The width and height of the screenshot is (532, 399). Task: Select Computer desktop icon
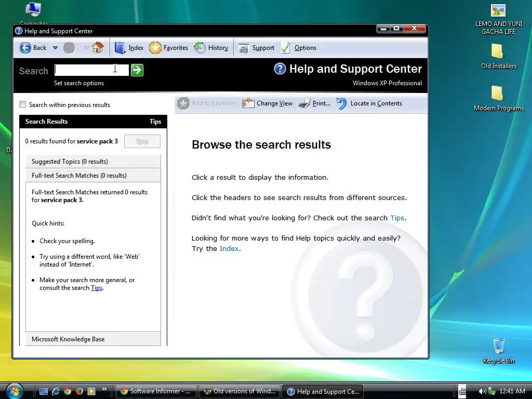coord(33,13)
